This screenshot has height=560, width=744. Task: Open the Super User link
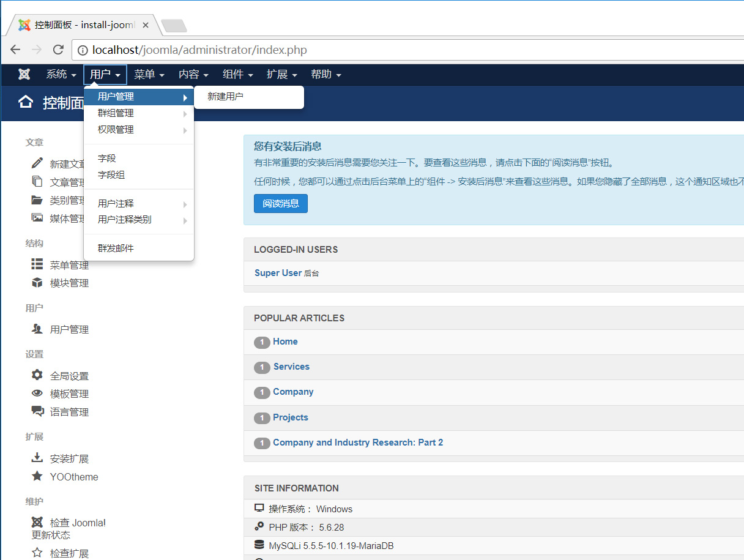pyautogui.click(x=278, y=273)
